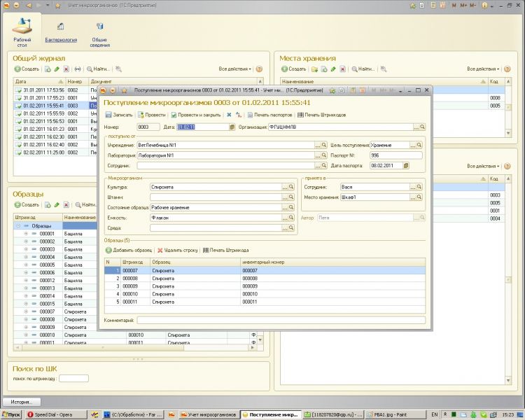Open the Рабочий стол section
This screenshot has width=525, height=420.
[x=22, y=33]
